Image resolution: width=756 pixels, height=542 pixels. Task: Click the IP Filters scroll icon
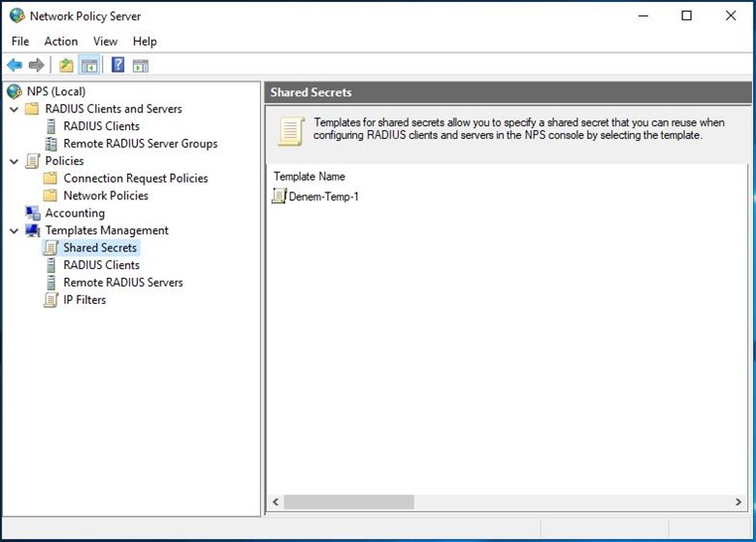(x=50, y=300)
